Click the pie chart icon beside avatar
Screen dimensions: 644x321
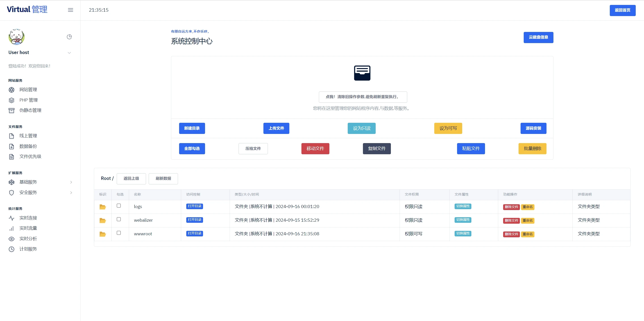point(69,37)
